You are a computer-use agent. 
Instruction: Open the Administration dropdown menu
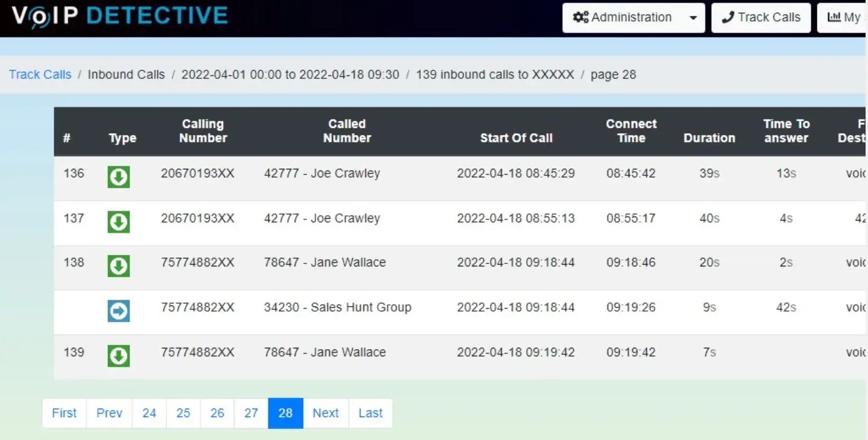[623, 17]
